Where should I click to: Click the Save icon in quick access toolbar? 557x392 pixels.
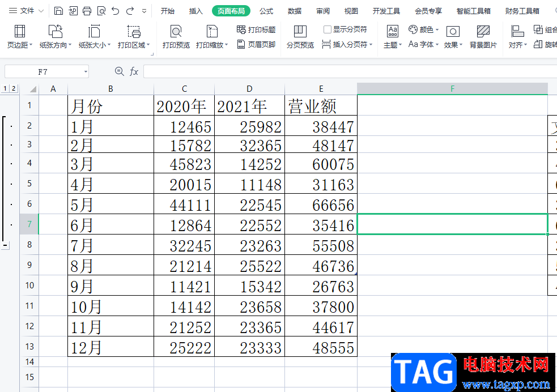coord(58,11)
